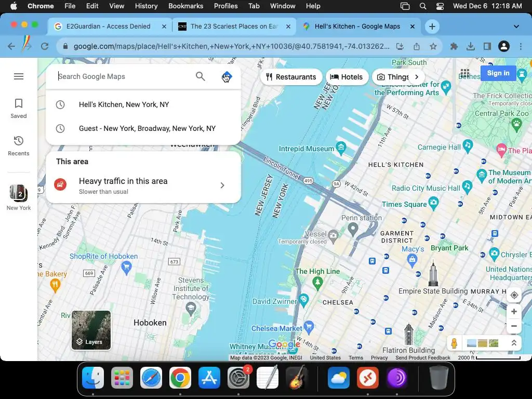Show your location on the map
The width and height of the screenshot is (532, 399).
tap(514, 295)
